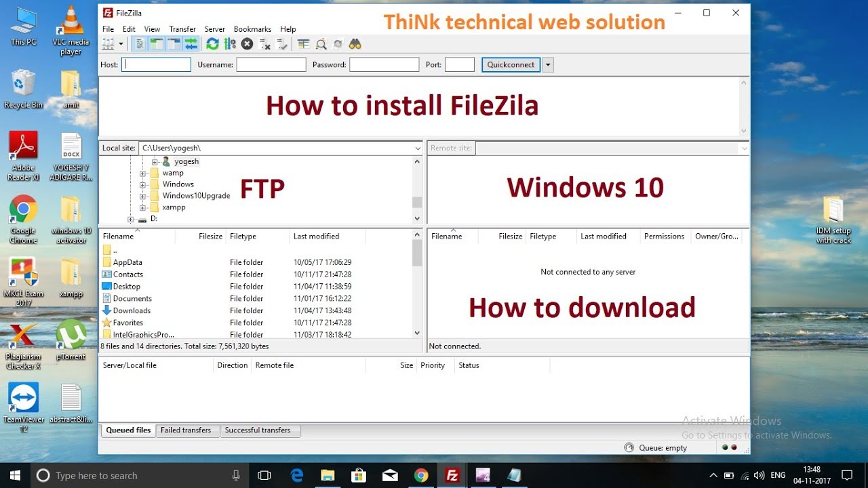The image size is (868, 488).
Task: Open the Server menu
Action: (x=215, y=29)
